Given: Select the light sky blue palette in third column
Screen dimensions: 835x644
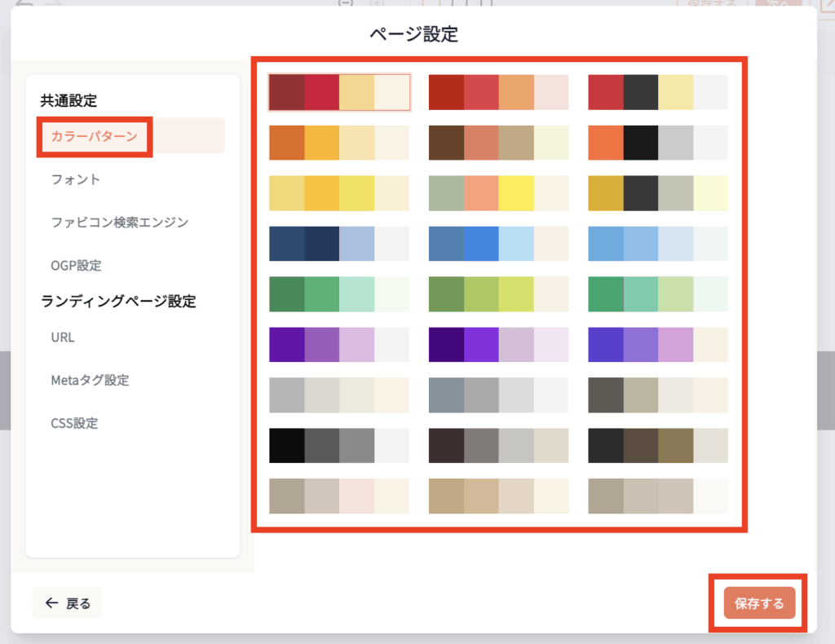Looking at the screenshot, I should pos(658,244).
